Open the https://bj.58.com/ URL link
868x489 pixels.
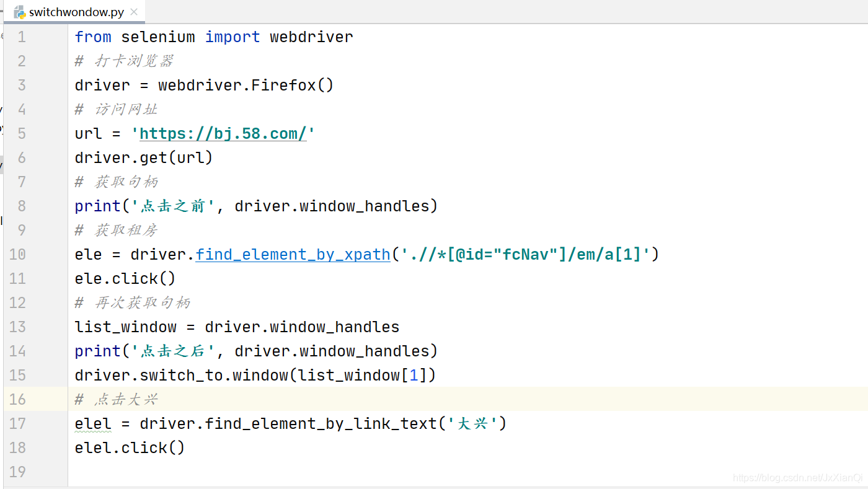click(x=223, y=133)
